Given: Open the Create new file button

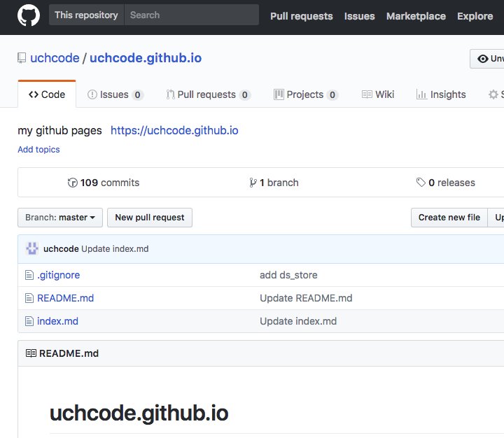Looking at the screenshot, I should 449,218.
